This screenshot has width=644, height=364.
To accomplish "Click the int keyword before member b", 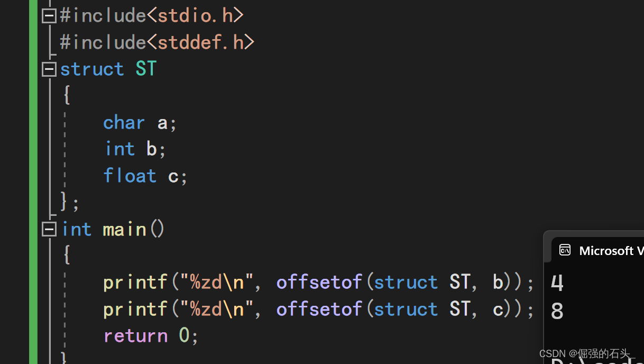I will pyautogui.click(x=119, y=149).
